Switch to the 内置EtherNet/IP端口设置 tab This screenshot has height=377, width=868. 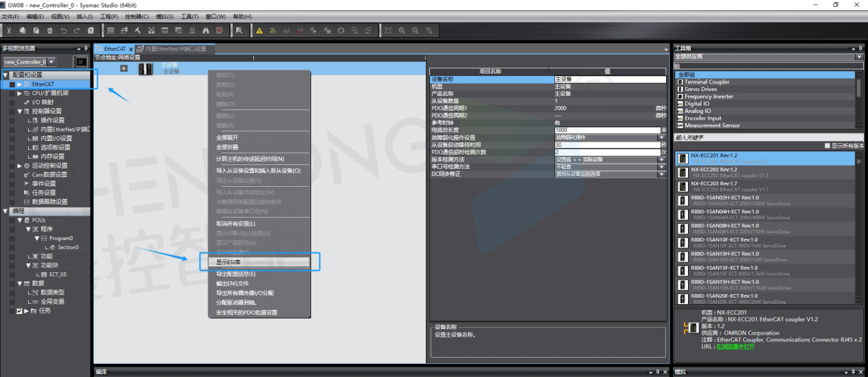point(175,49)
